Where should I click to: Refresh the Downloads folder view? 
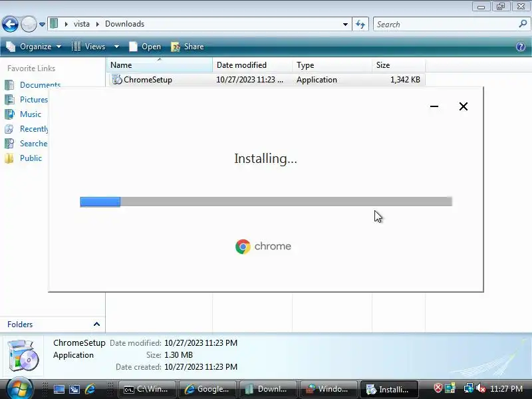pos(360,25)
